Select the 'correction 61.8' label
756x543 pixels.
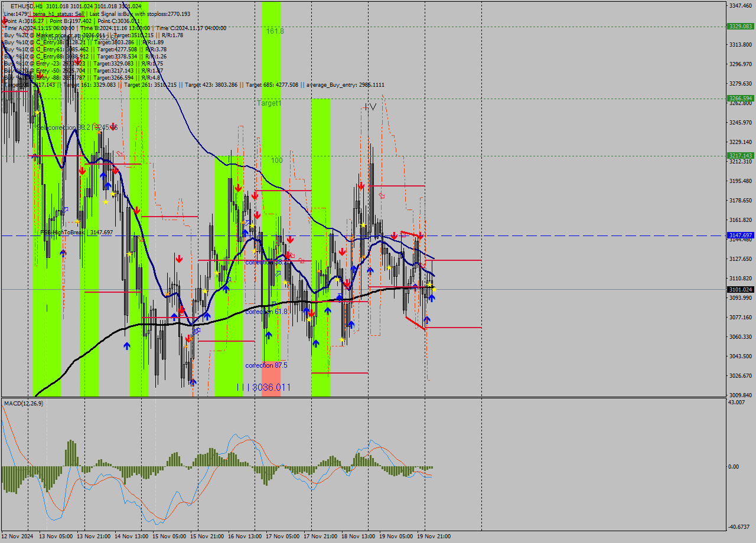pyautogui.click(x=266, y=311)
